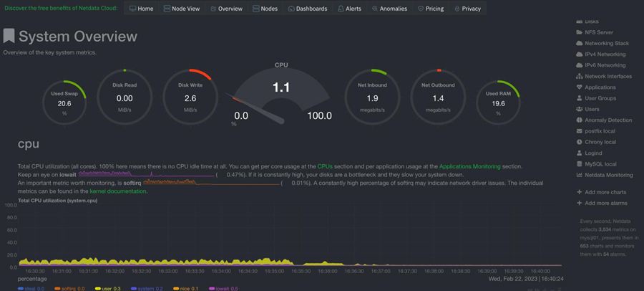Viewport: 644px width, 291px height.
Task: Open the Applications Monitoring link
Action: [469, 166]
